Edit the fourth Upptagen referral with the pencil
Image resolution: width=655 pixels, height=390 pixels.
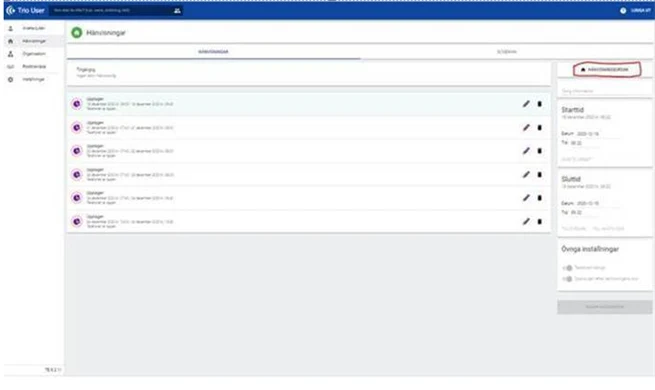526,175
